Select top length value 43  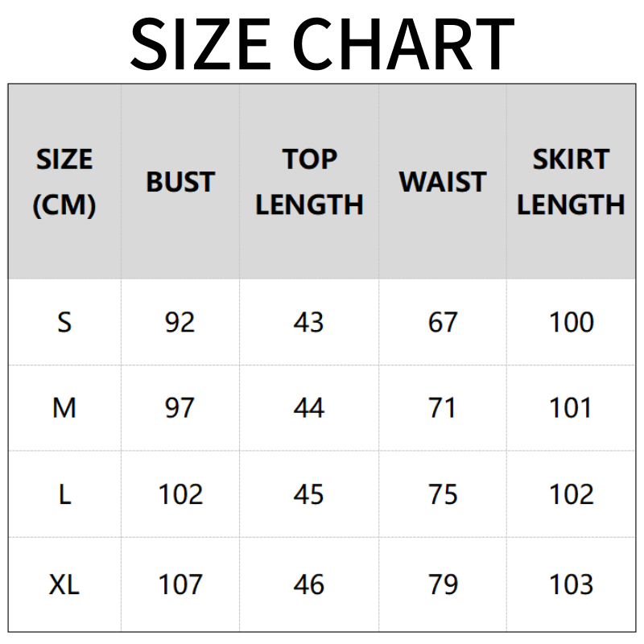[x=308, y=322]
